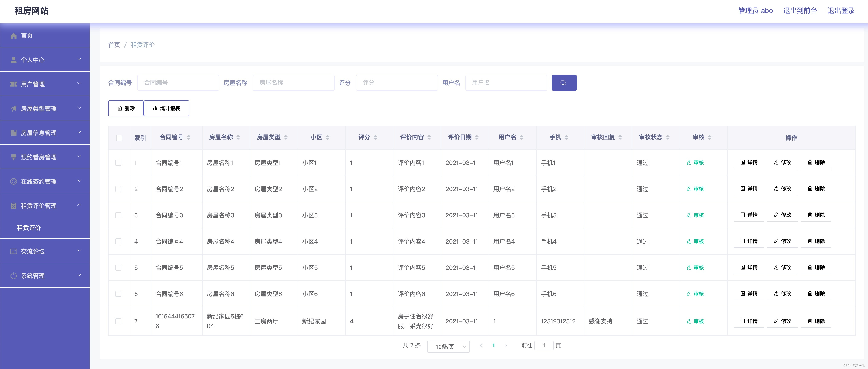The image size is (868, 369).
Task: Open the 10条/页 page size dropdown
Action: pos(448,346)
